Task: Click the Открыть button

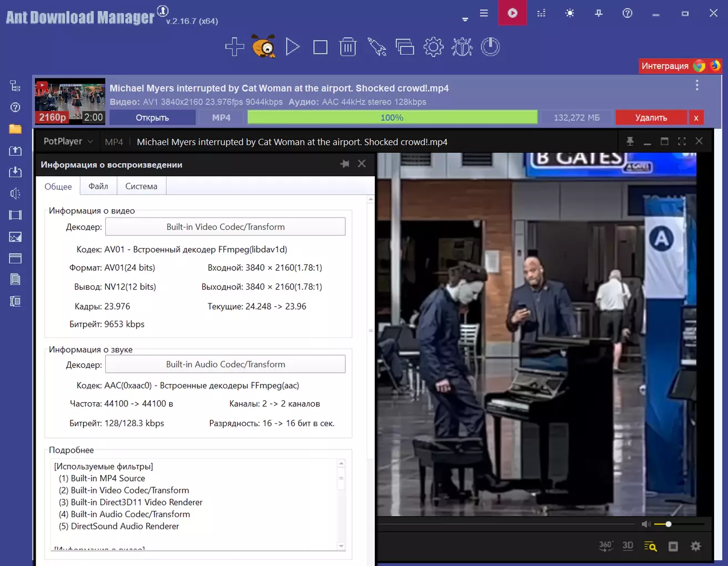Action: click(x=152, y=118)
